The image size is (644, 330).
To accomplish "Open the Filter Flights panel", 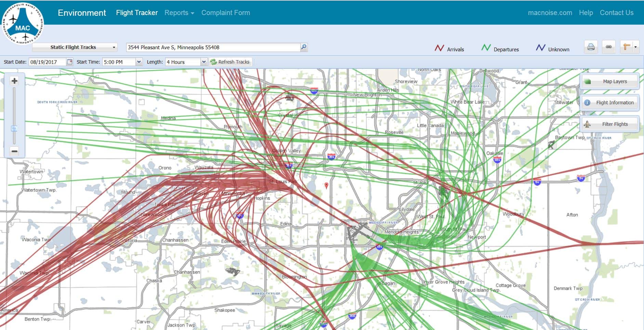I will click(x=610, y=124).
